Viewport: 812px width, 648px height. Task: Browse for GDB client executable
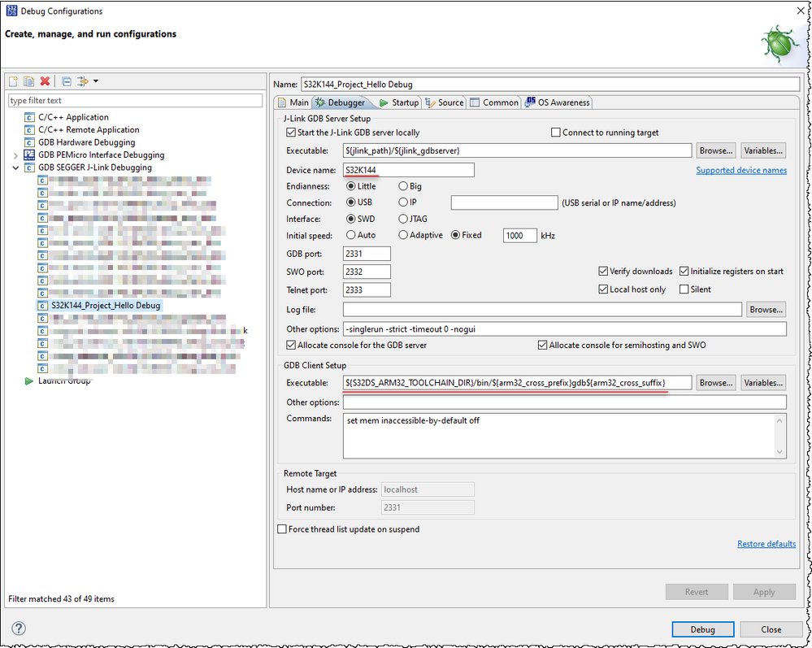(715, 383)
